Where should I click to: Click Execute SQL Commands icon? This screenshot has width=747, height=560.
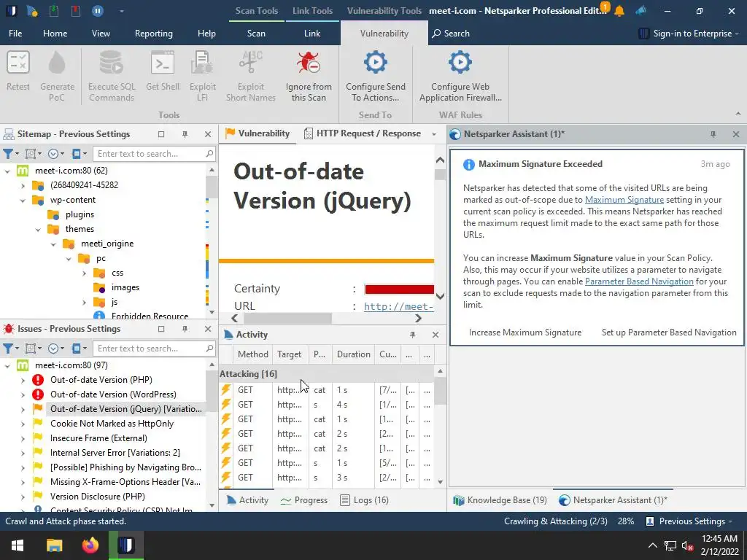point(112,76)
